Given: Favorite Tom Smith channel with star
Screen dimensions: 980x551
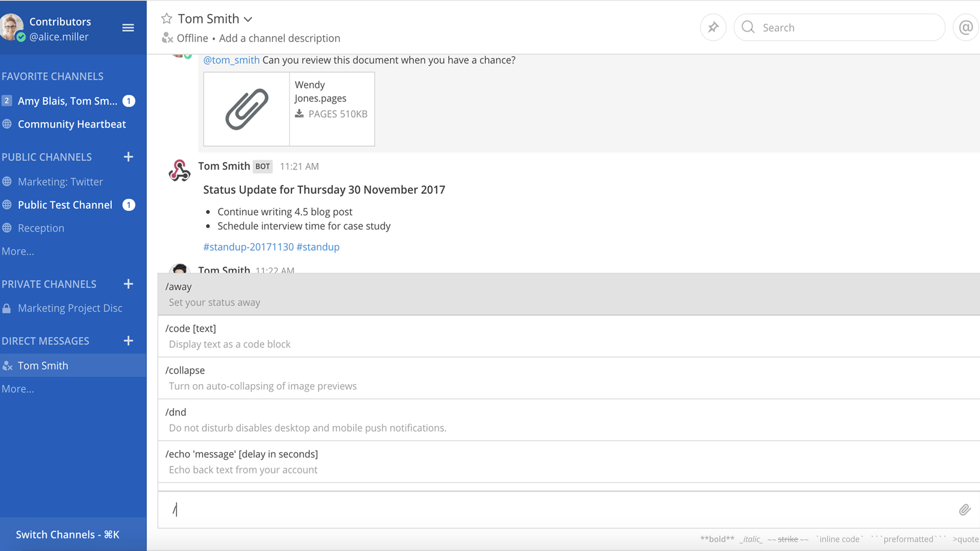Looking at the screenshot, I should [166, 19].
